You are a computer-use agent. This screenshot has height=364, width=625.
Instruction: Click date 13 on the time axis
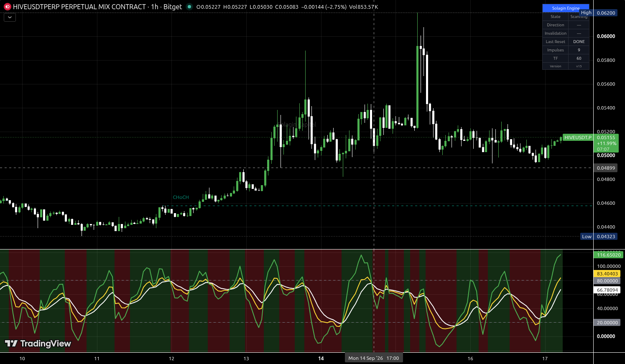246,359
